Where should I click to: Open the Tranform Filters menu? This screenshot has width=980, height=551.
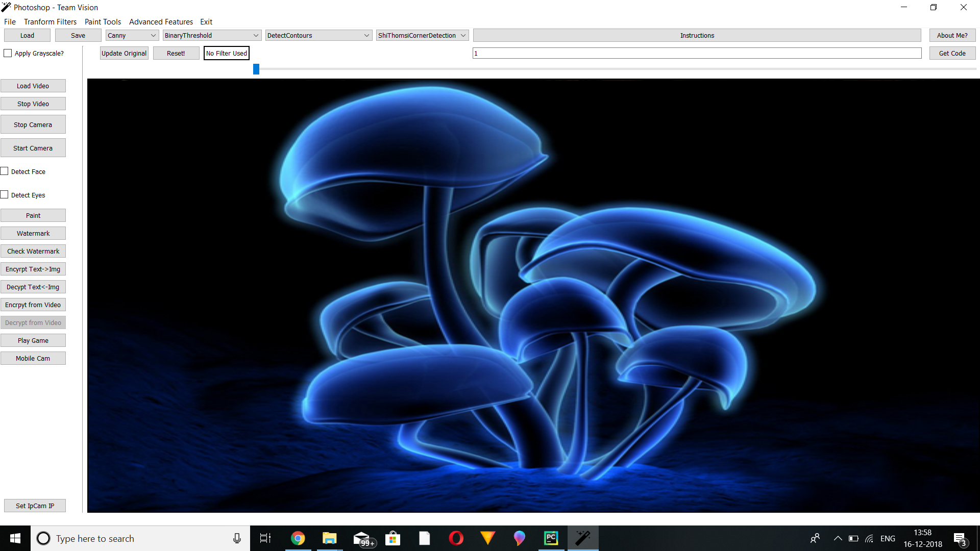coord(50,21)
